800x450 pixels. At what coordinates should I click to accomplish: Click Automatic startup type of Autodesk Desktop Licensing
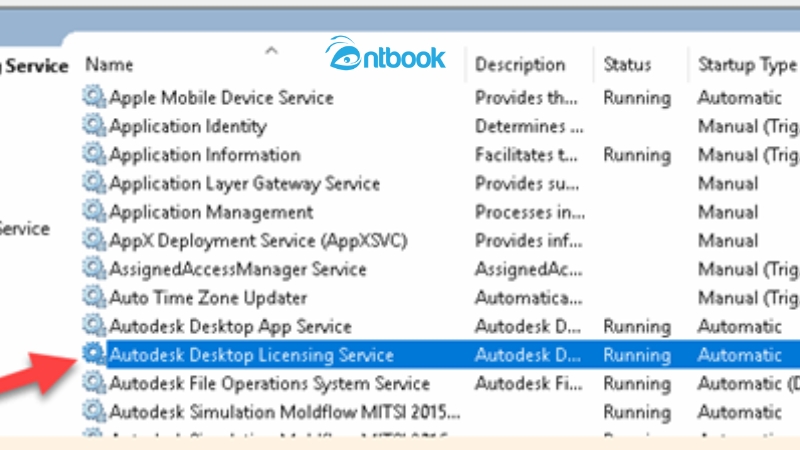point(739,355)
